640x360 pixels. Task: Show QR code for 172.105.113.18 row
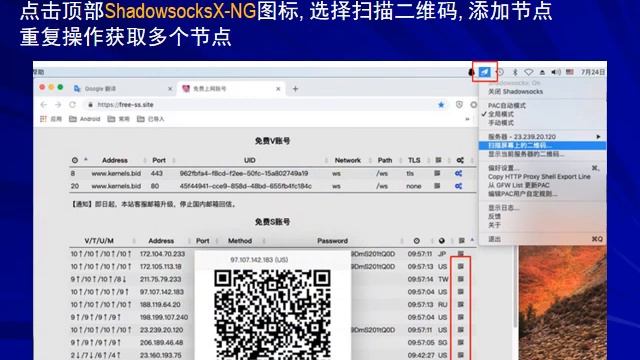[461, 266]
